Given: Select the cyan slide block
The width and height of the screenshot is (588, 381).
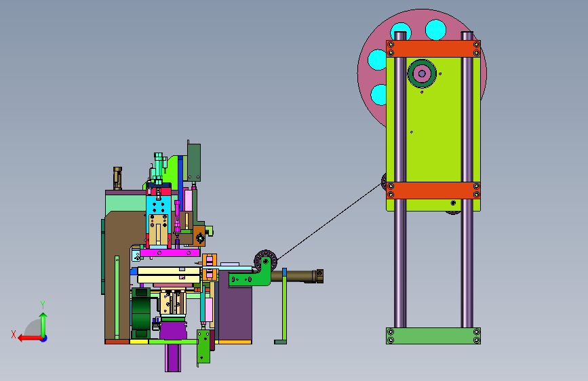Looking at the screenshot, I should pyautogui.click(x=159, y=205).
